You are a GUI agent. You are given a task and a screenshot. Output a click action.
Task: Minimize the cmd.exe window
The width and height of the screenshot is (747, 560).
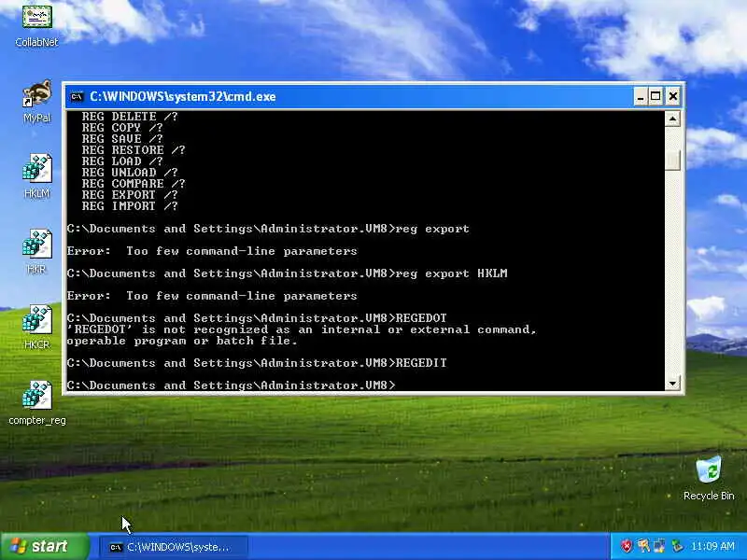pyautogui.click(x=641, y=97)
